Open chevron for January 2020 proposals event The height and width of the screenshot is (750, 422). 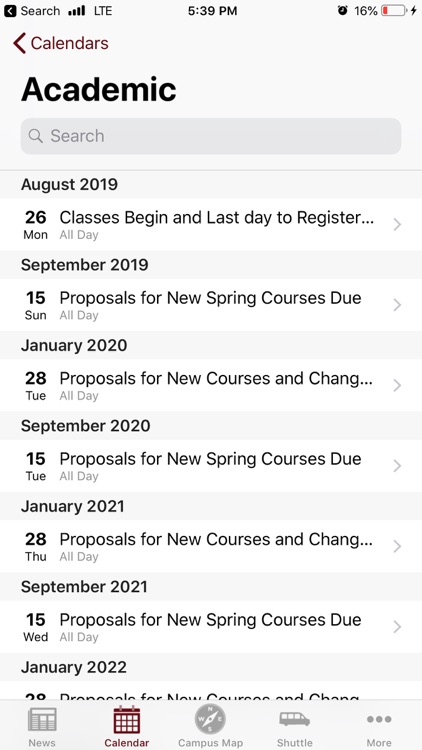pyautogui.click(x=397, y=385)
